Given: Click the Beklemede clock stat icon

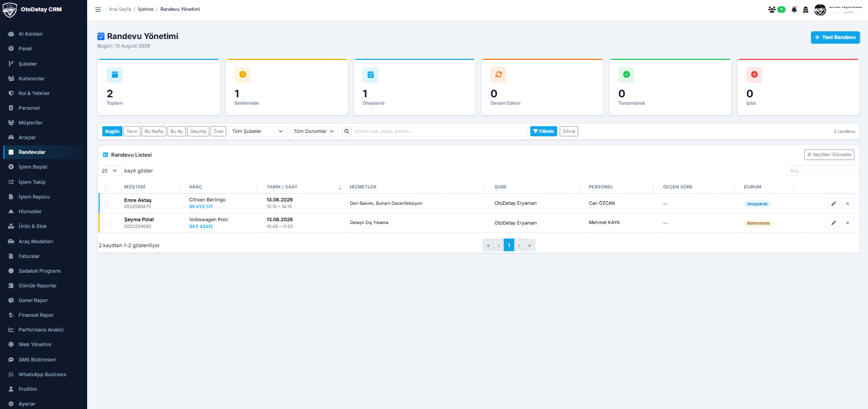Looking at the screenshot, I should (243, 75).
